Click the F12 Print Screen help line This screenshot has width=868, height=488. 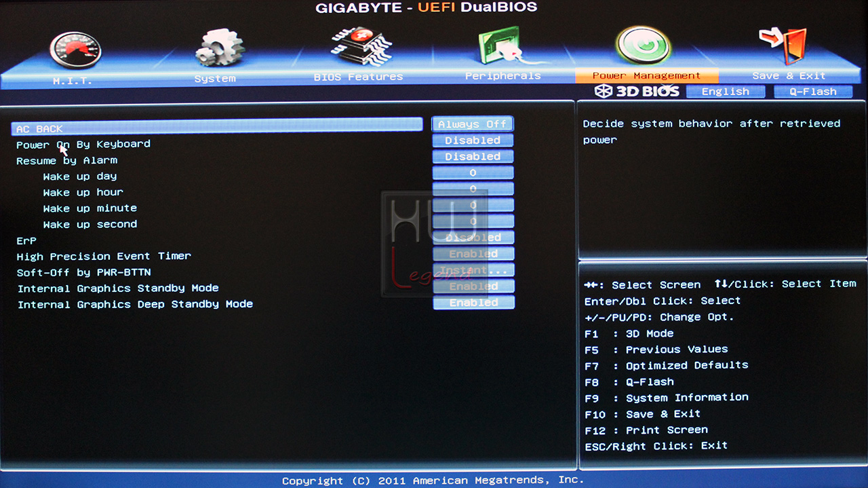pyautogui.click(x=646, y=430)
